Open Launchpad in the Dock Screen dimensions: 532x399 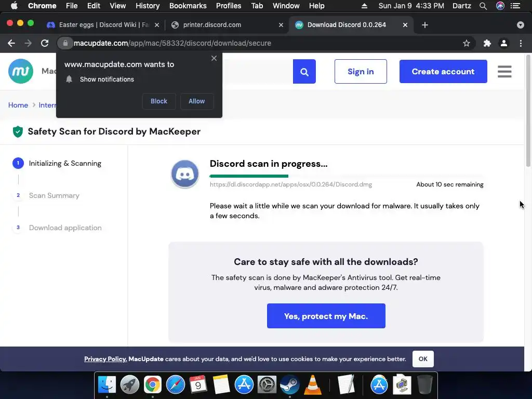pyautogui.click(x=129, y=385)
